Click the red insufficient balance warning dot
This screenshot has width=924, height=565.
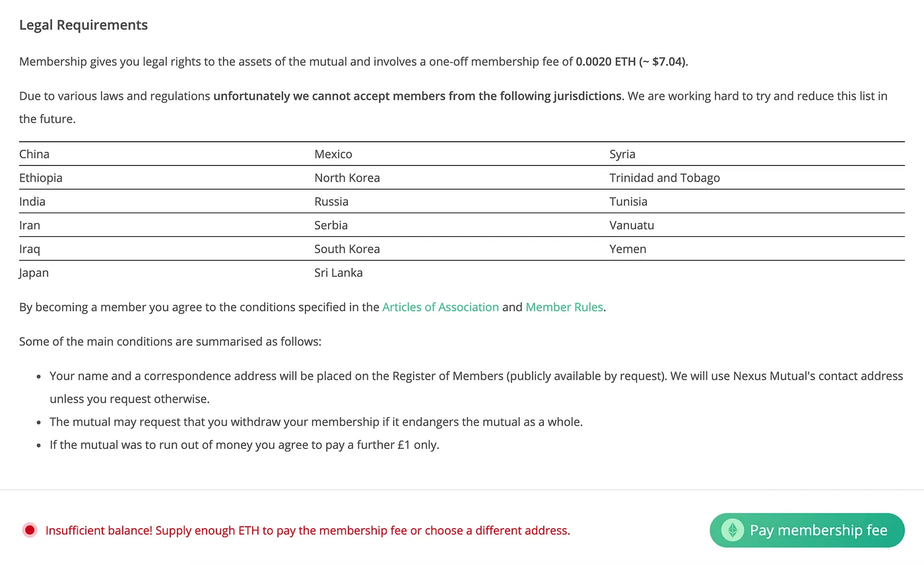click(30, 530)
